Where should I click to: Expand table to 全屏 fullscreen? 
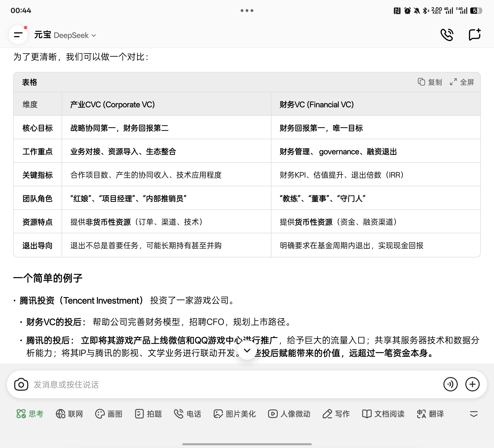[x=462, y=82]
